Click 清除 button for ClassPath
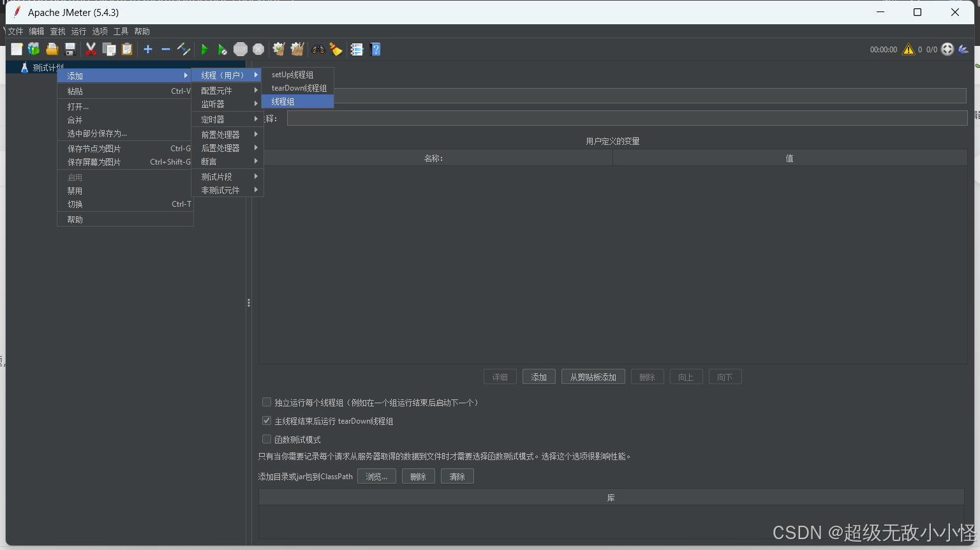 pos(457,477)
